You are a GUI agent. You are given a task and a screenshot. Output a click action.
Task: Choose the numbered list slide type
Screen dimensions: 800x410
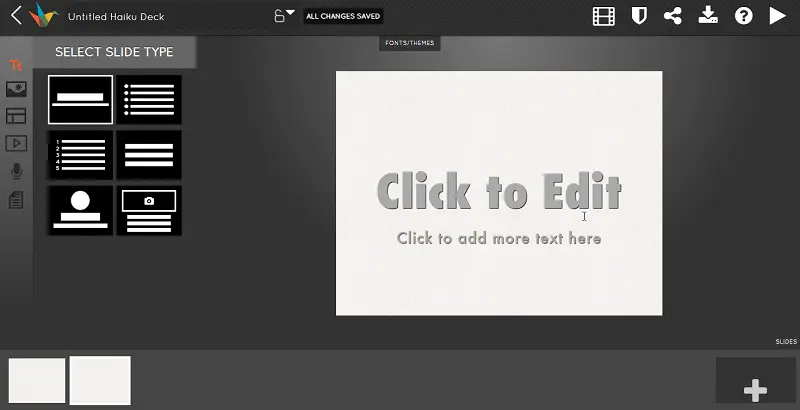point(80,155)
